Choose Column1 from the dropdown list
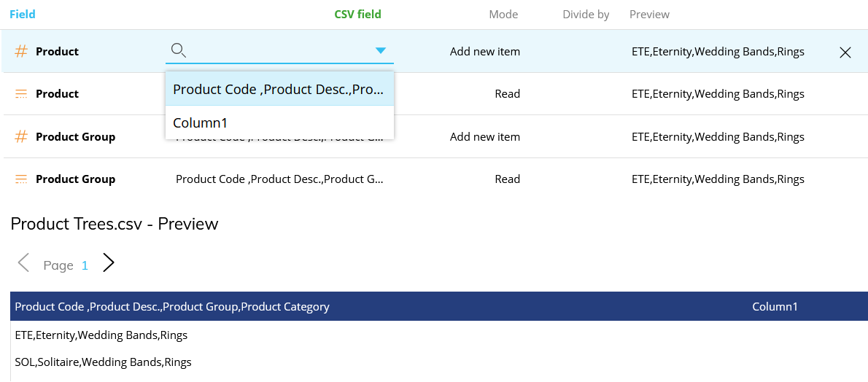This screenshot has height=382, width=868. [201, 123]
